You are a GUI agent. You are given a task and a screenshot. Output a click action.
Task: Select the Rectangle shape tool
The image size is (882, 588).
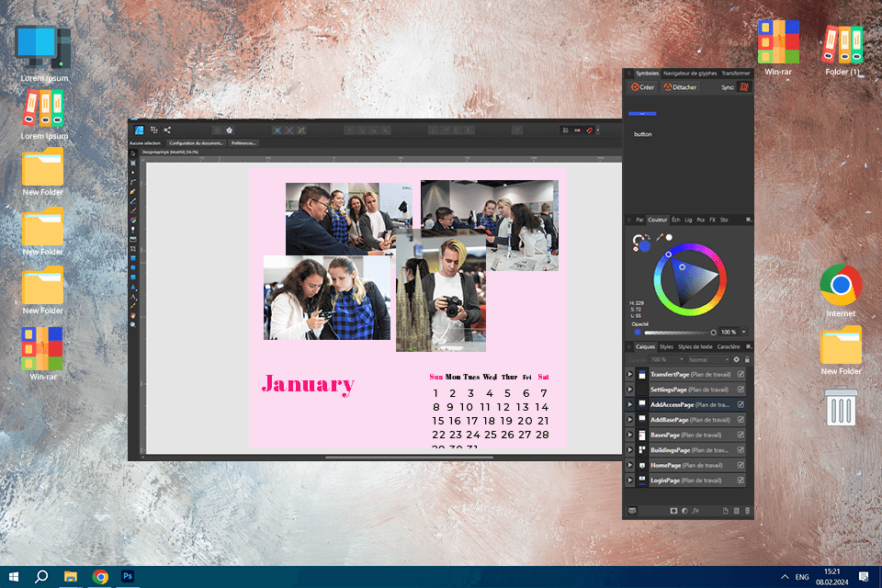pyautogui.click(x=134, y=257)
